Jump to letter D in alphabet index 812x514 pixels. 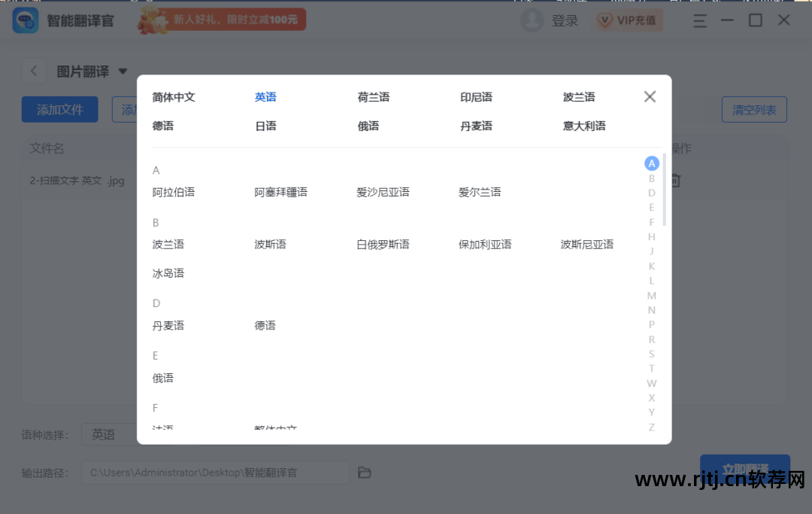tap(651, 193)
